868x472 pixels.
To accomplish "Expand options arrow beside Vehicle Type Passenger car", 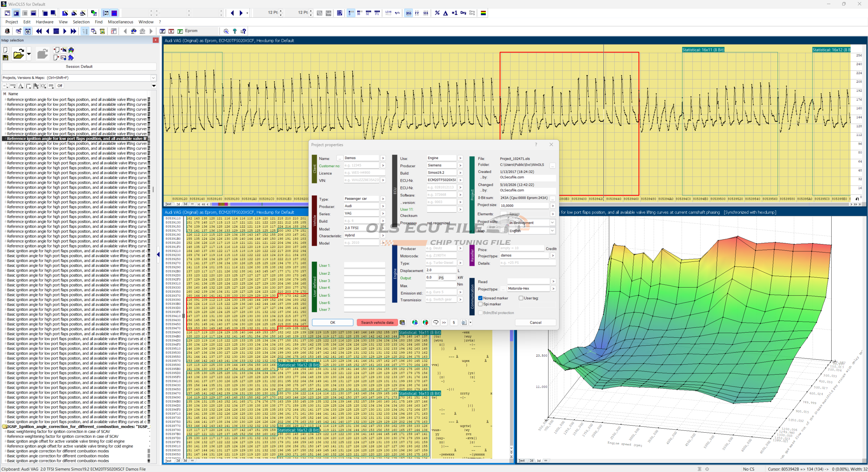I will pos(383,199).
